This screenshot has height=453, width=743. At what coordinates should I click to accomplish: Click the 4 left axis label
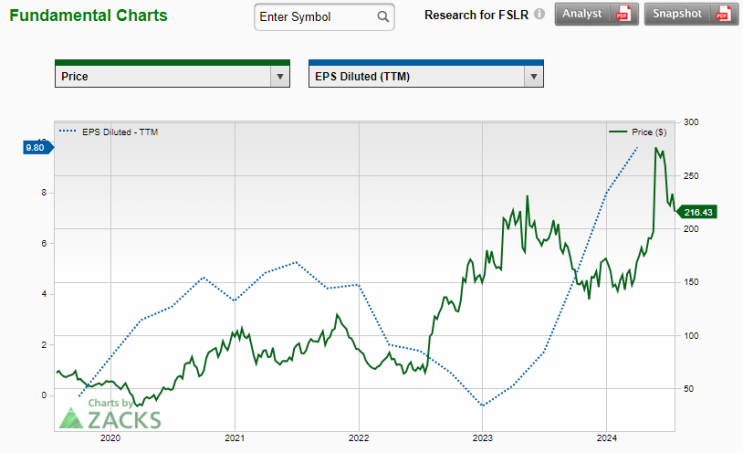44,294
